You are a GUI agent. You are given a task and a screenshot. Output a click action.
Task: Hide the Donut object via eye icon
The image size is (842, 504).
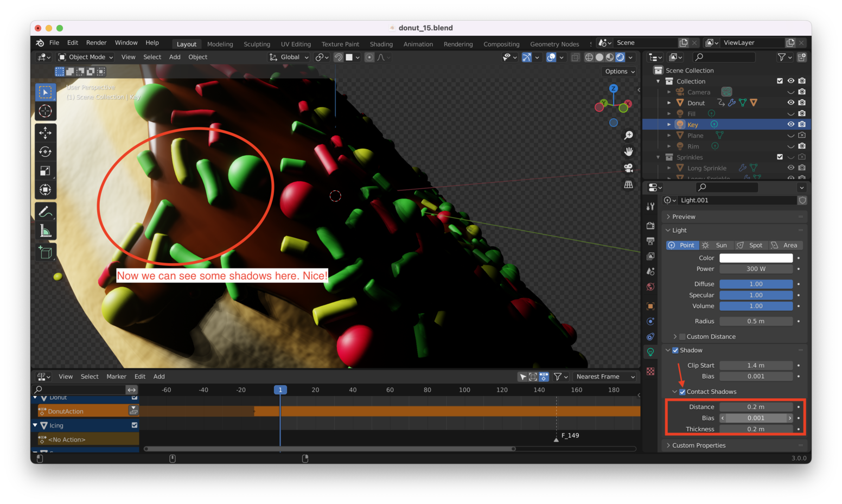point(791,103)
